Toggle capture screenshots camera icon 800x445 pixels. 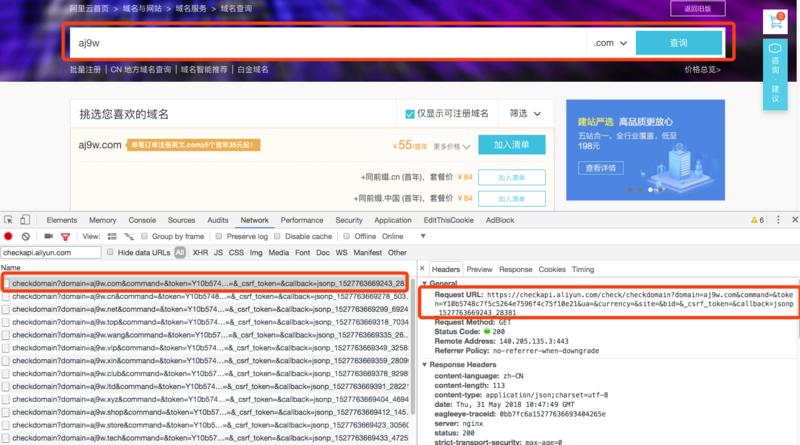point(48,236)
